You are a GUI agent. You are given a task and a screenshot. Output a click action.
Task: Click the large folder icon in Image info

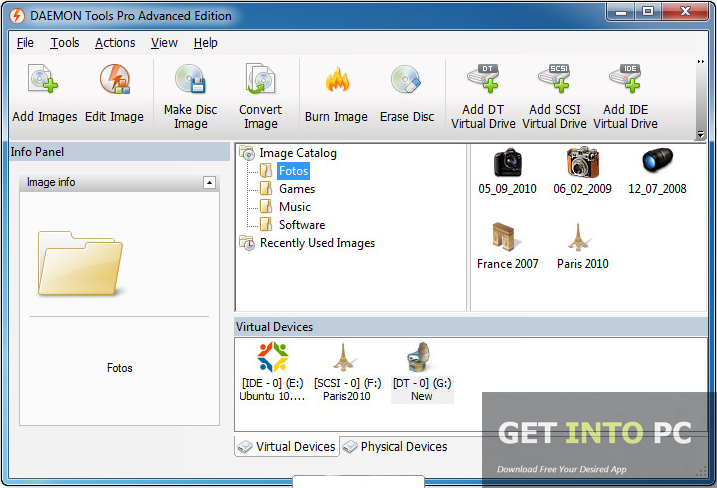pyautogui.click(x=80, y=263)
